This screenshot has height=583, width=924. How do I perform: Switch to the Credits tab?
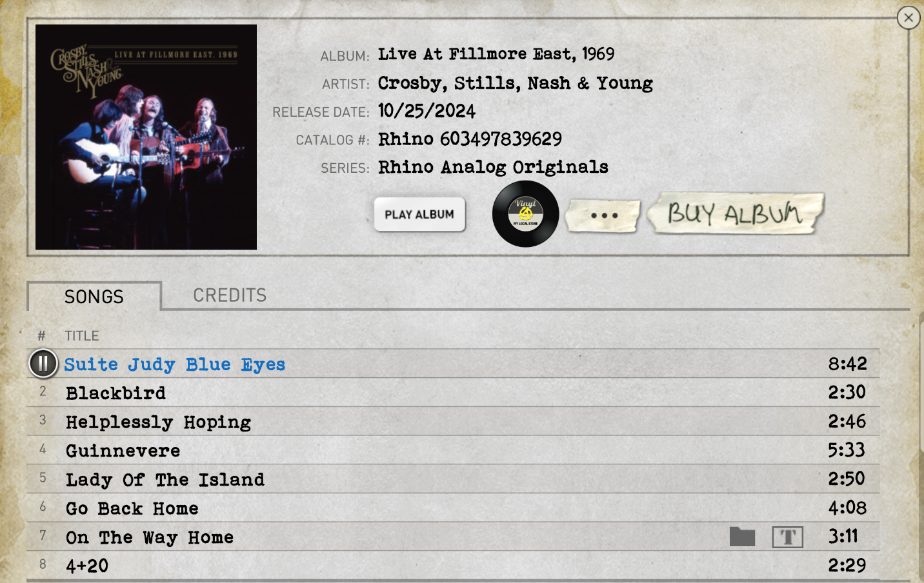pyautogui.click(x=230, y=295)
